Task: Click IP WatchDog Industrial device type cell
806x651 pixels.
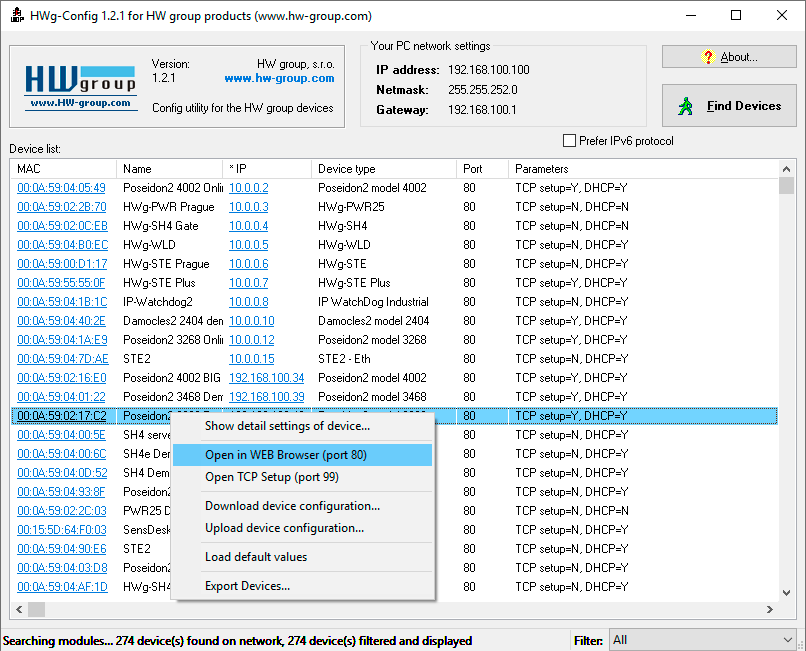Action: click(373, 302)
